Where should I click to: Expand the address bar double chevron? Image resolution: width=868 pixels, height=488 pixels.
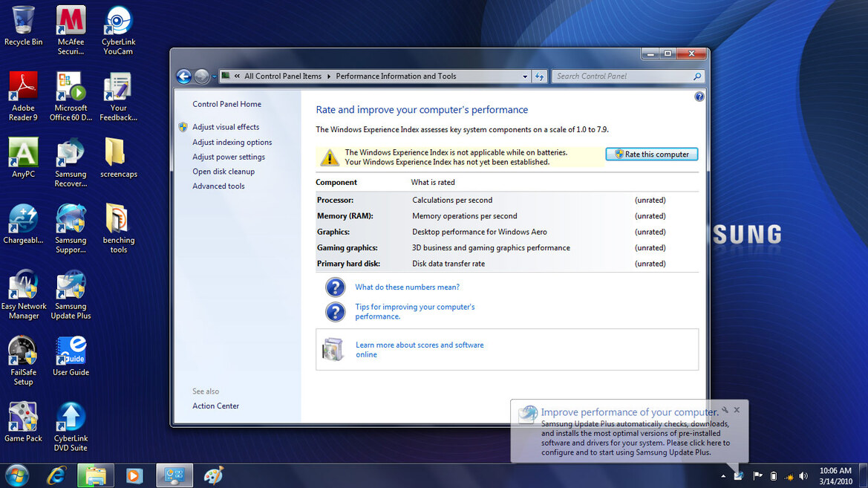[237, 77]
